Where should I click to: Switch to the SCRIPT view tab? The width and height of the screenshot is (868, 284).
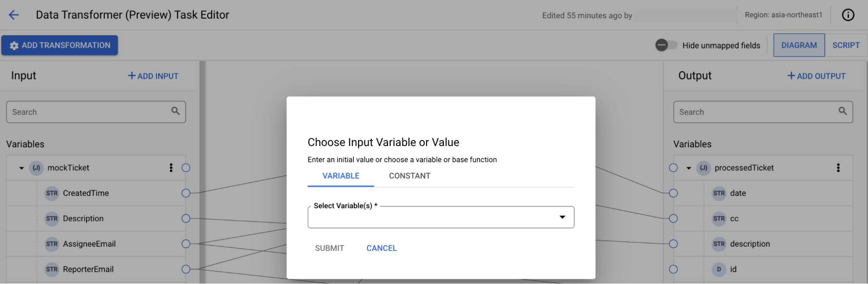(x=845, y=45)
